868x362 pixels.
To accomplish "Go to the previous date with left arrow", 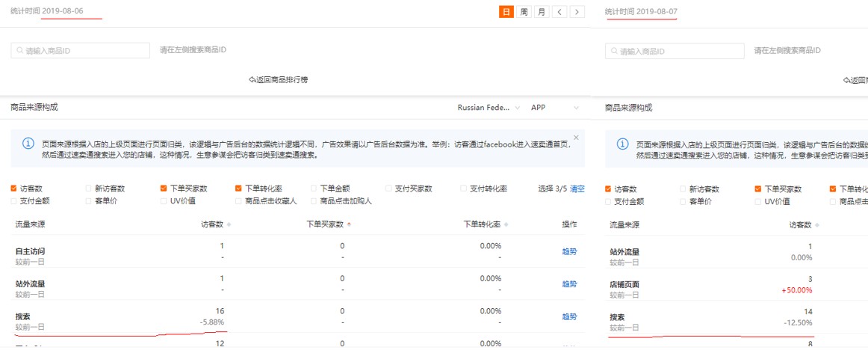I will pyautogui.click(x=560, y=12).
